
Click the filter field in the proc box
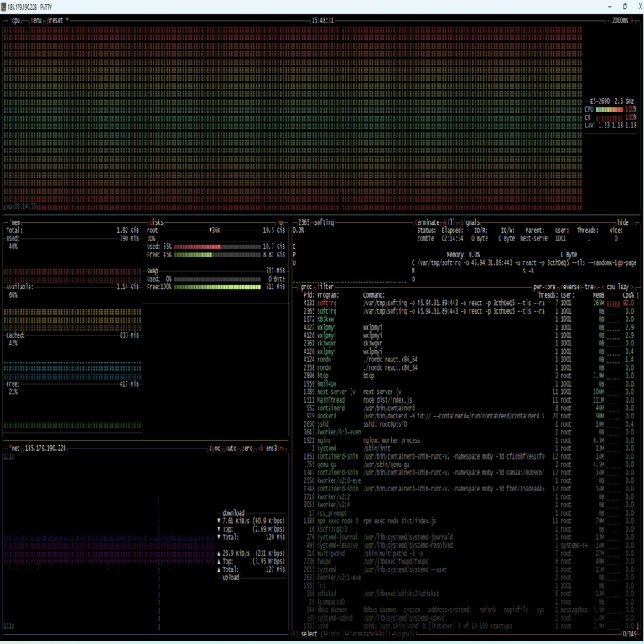[326, 287]
